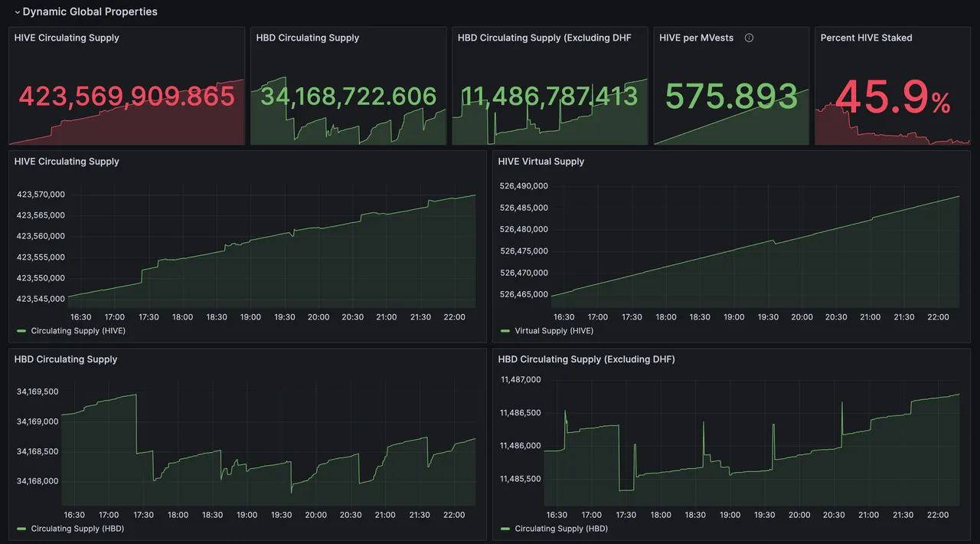Click the HBD Circulating Supply (Excluding DHF stat title

click(544, 38)
